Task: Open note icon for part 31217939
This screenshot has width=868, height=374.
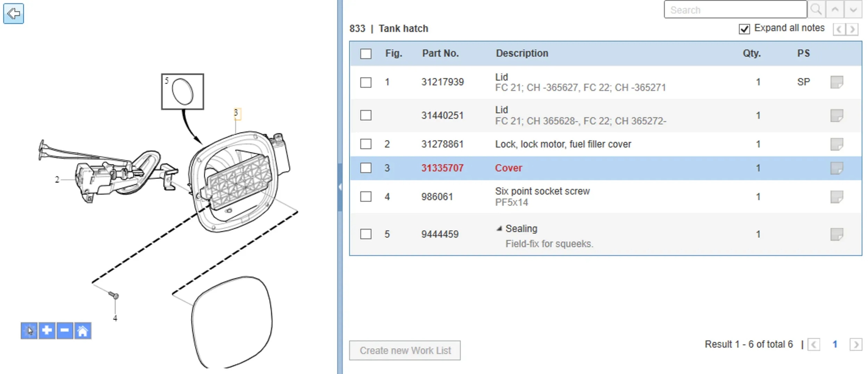Action: (837, 82)
